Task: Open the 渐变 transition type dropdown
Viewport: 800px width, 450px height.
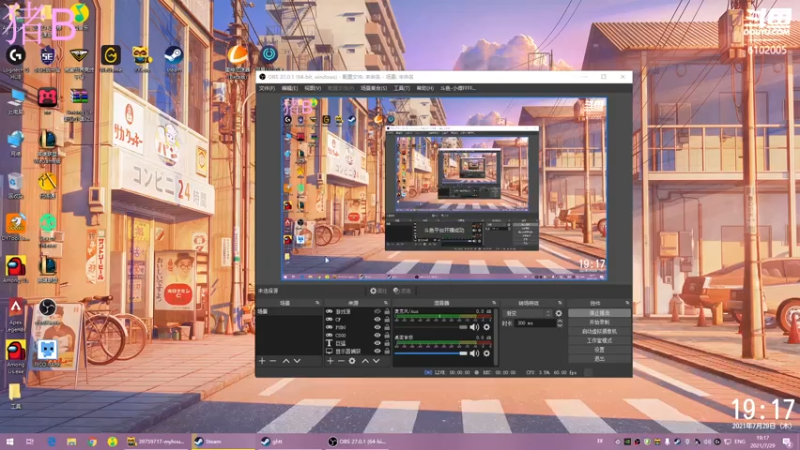Action: (x=527, y=313)
